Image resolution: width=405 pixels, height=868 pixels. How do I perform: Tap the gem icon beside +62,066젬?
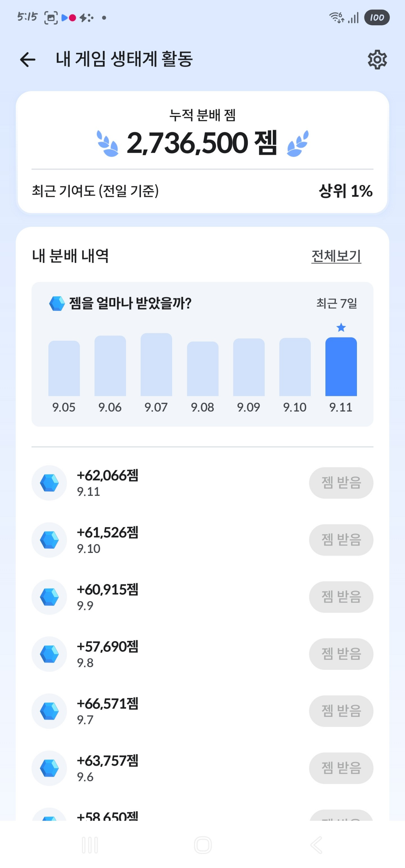pos(49,483)
